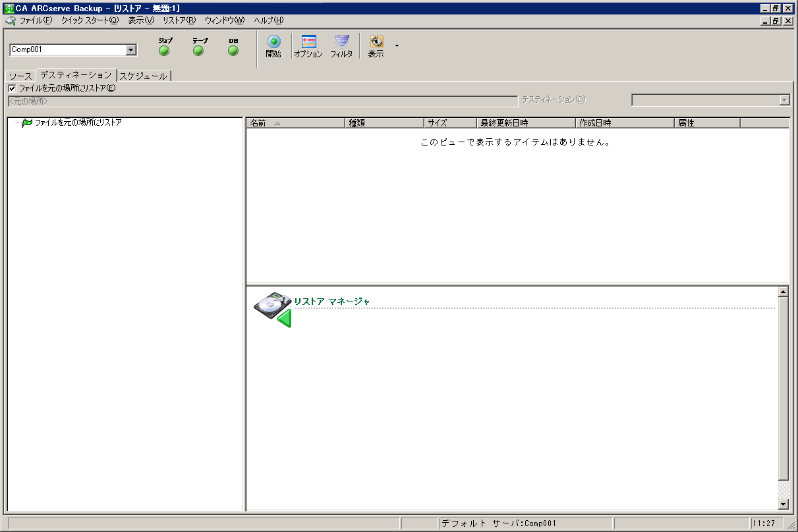798x532 pixels.
Task: Open the 表示 menu in menu bar
Action: (141, 20)
